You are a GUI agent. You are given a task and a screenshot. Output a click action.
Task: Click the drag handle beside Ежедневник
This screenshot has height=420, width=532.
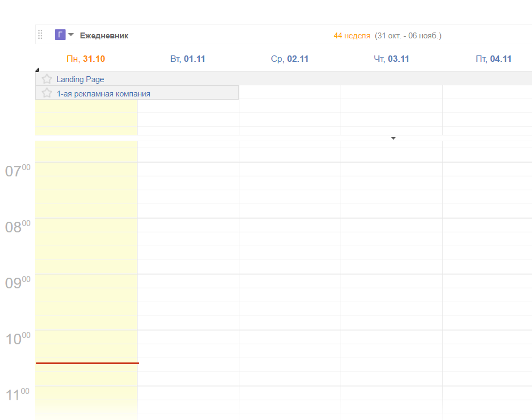coord(41,35)
